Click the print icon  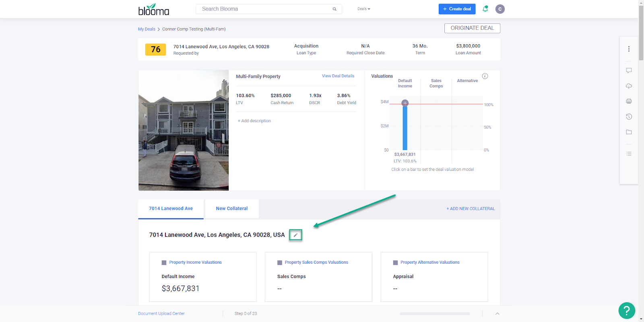tap(629, 101)
